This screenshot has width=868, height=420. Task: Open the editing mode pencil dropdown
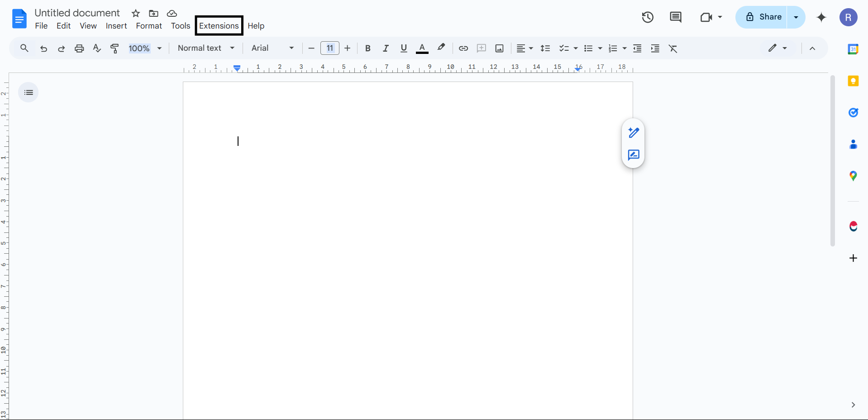point(777,48)
